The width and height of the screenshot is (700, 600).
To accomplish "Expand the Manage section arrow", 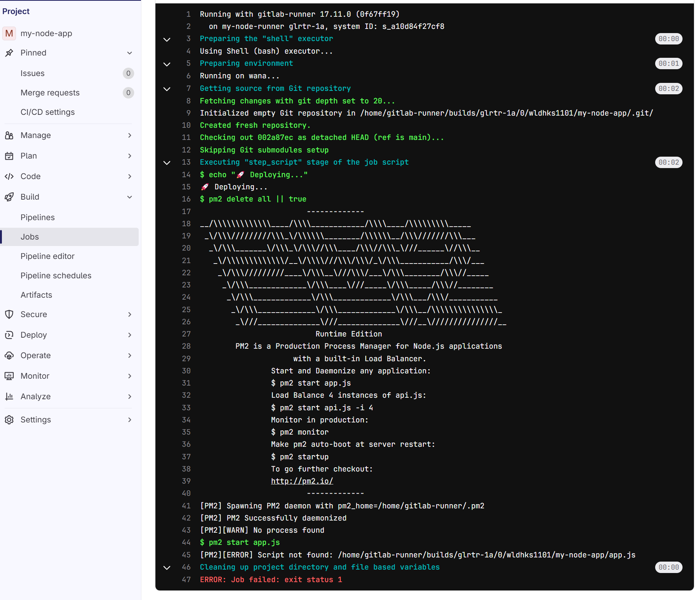I will [x=130, y=135].
